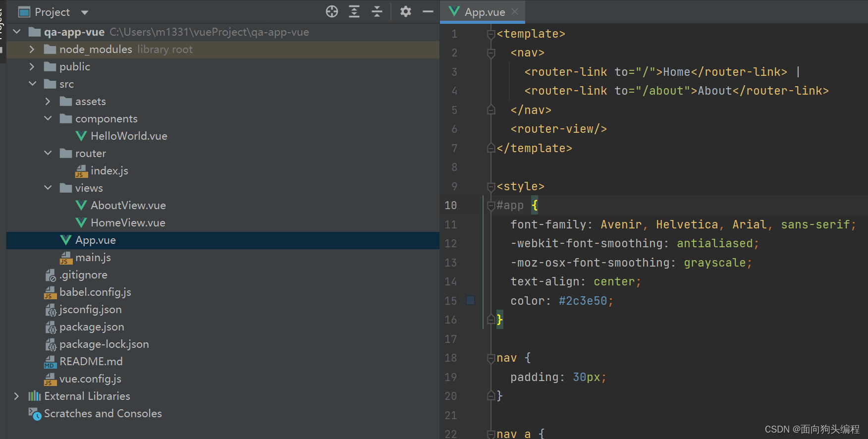This screenshot has width=868, height=439.
Task: Click the #2c3e50 color swatch in gutter
Action: tap(471, 301)
